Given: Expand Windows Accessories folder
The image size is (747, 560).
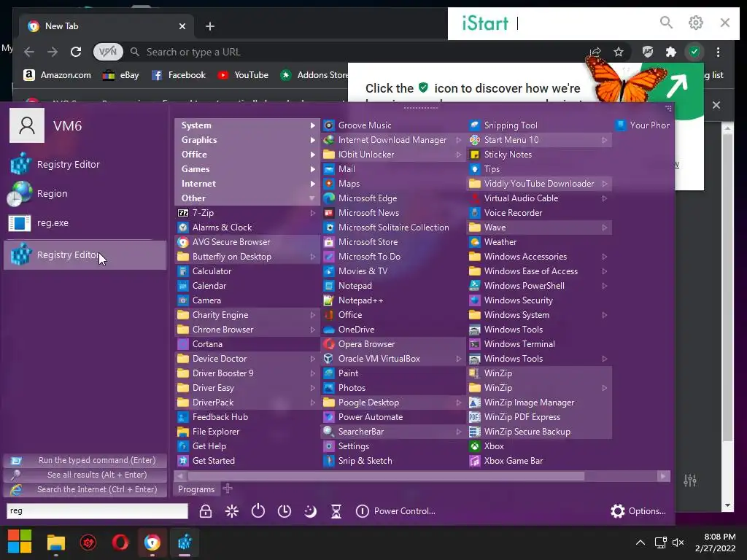Looking at the screenshot, I should point(539,256).
